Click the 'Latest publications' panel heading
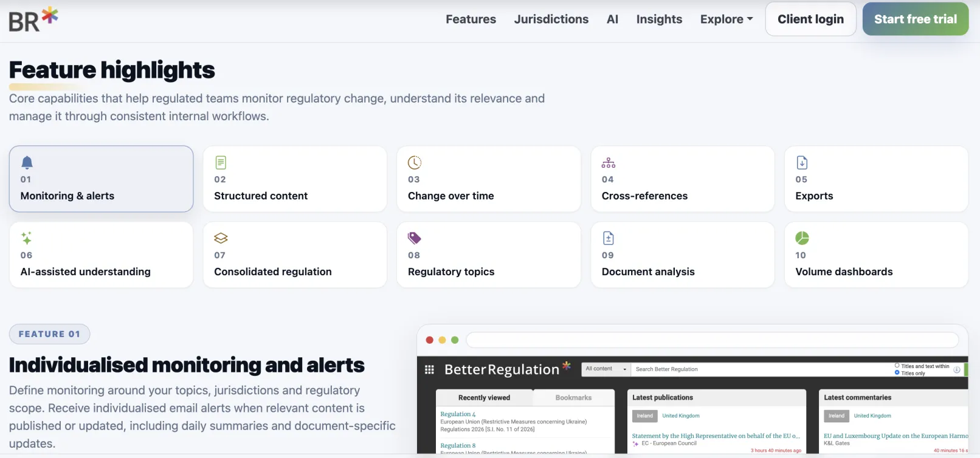 [x=663, y=398]
